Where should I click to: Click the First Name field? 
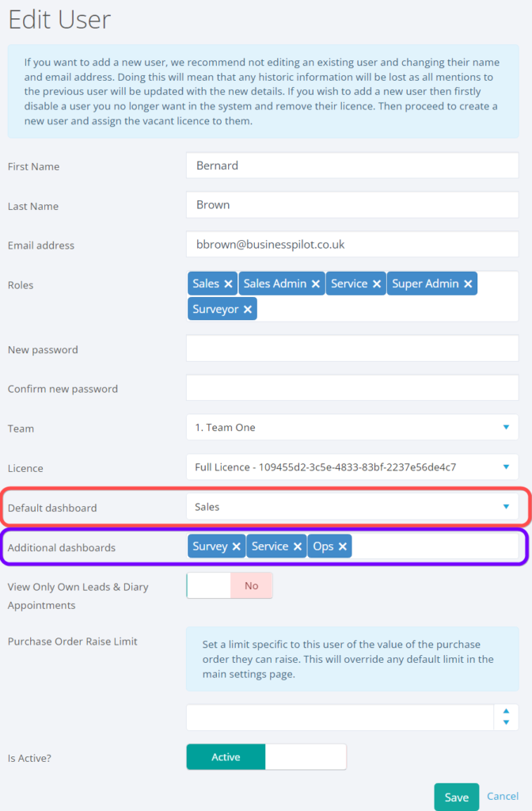click(x=352, y=166)
